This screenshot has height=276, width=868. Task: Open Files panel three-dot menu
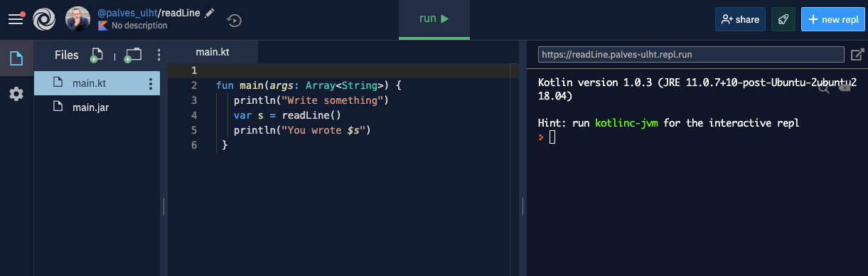[159, 55]
